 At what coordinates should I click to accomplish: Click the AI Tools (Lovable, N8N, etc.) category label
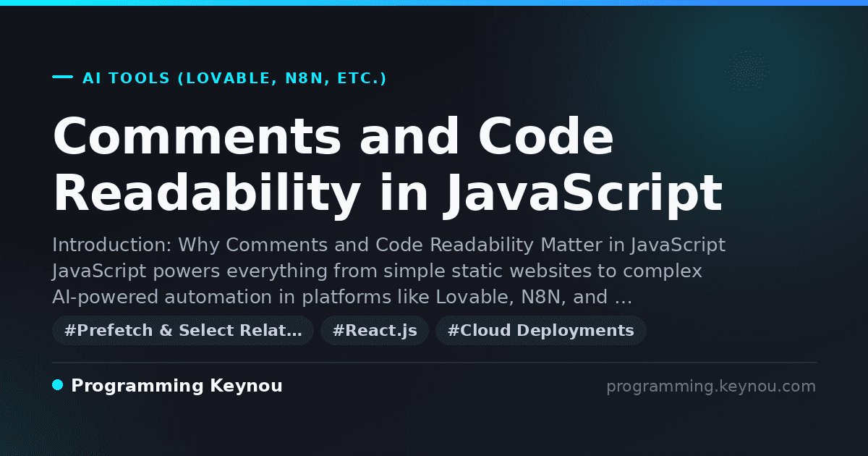click(x=234, y=78)
